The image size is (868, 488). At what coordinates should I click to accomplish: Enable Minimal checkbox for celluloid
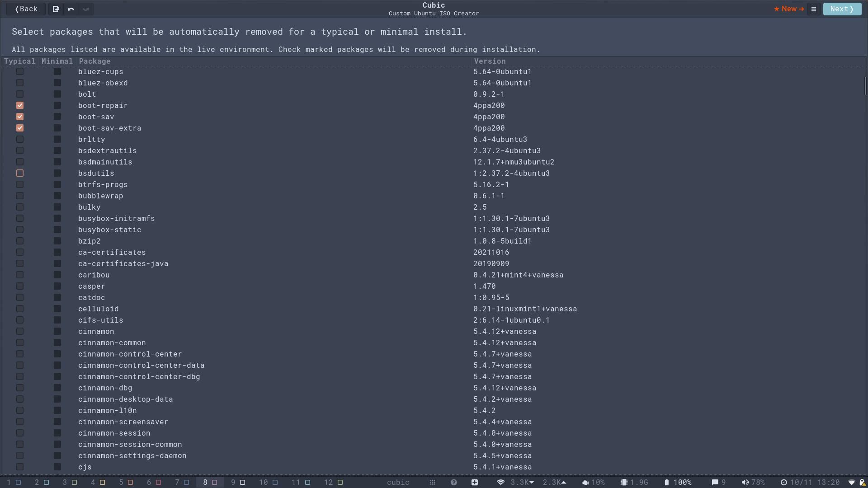pos(57,309)
